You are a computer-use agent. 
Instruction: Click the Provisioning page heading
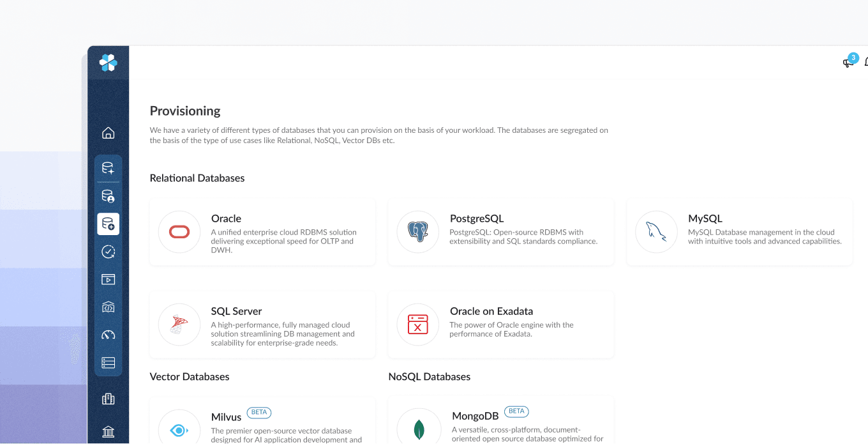tap(185, 111)
